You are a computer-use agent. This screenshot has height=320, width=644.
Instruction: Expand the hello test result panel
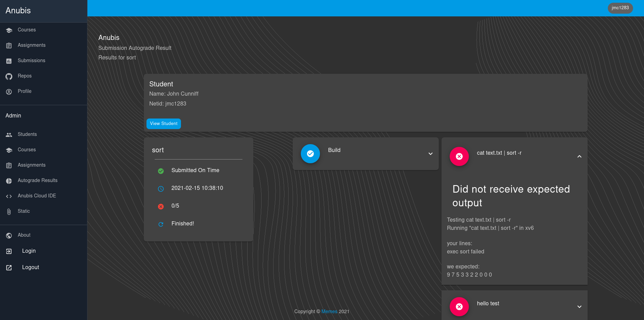pyautogui.click(x=579, y=307)
